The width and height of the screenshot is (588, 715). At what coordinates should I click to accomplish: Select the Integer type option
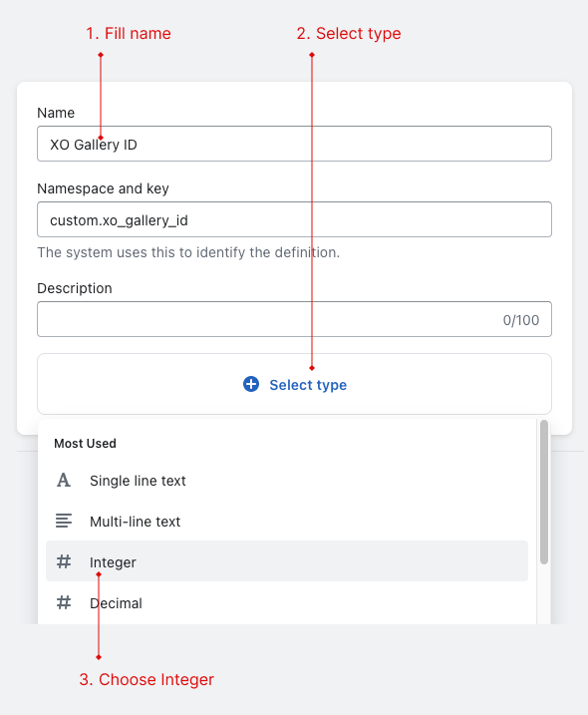[x=287, y=561]
